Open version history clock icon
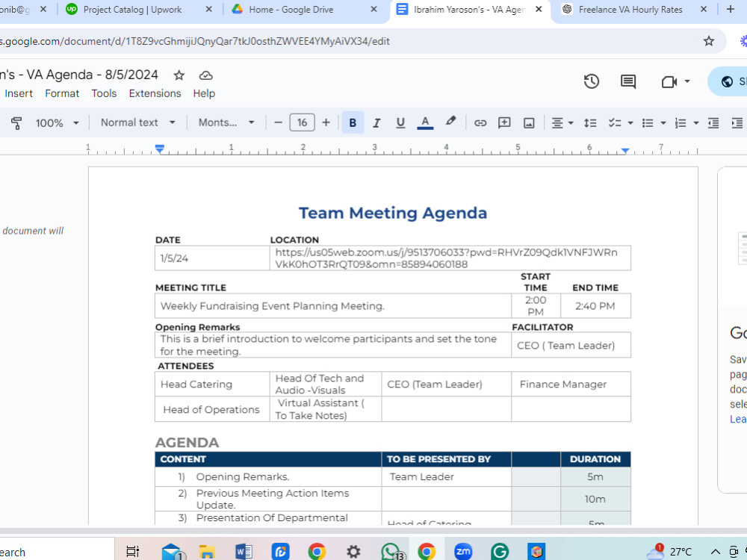This screenshot has width=747, height=560. click(591, 81)
